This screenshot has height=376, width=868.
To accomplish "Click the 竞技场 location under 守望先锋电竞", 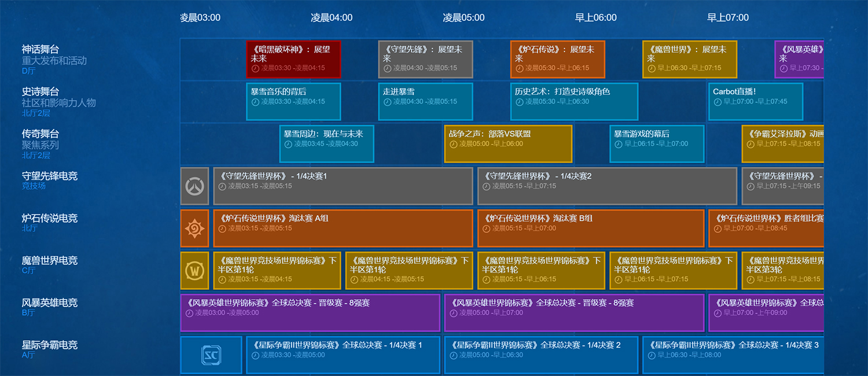I will click(34, 186).
